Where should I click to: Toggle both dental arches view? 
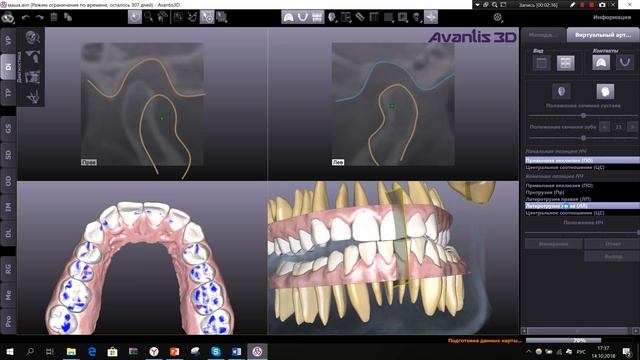(317, 17)
